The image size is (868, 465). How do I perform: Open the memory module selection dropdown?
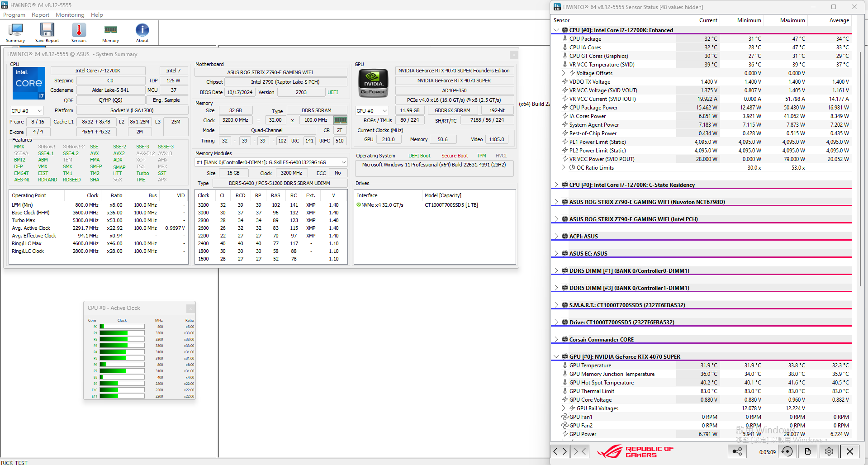point(271,162)
